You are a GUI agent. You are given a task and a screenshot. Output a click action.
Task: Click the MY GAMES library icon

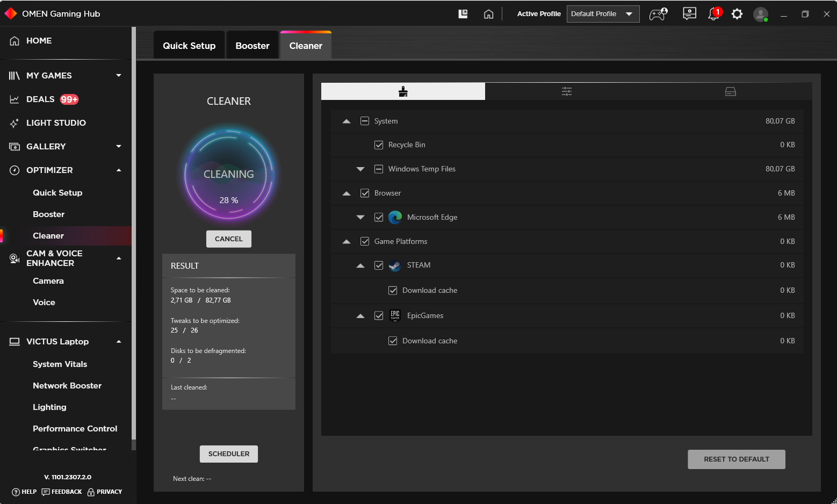(15, 76)
